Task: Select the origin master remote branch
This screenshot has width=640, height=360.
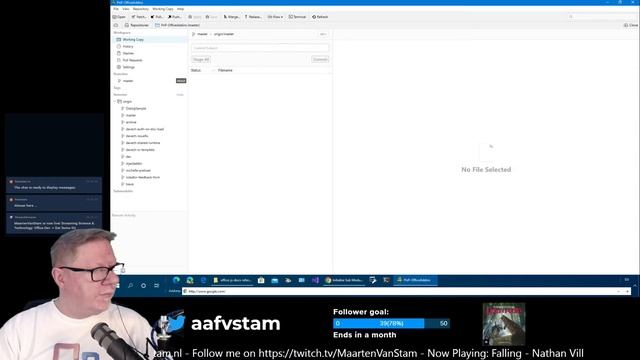Action: click(x=131, y=116)
